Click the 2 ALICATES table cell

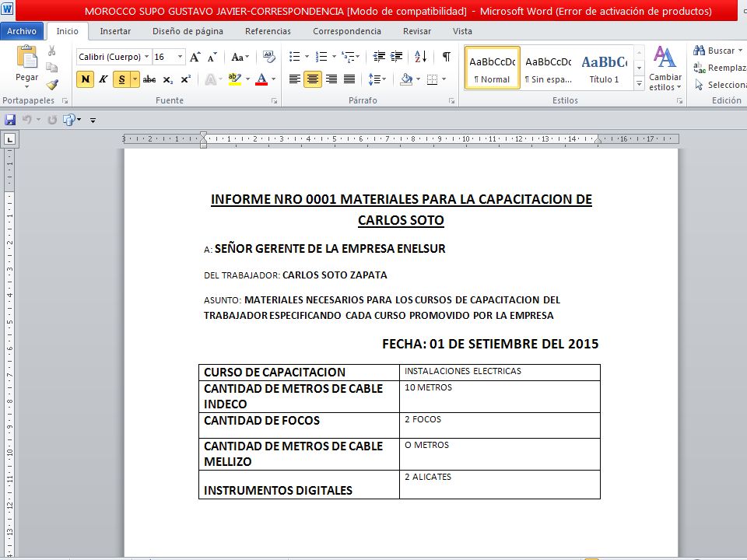point(500,485)
